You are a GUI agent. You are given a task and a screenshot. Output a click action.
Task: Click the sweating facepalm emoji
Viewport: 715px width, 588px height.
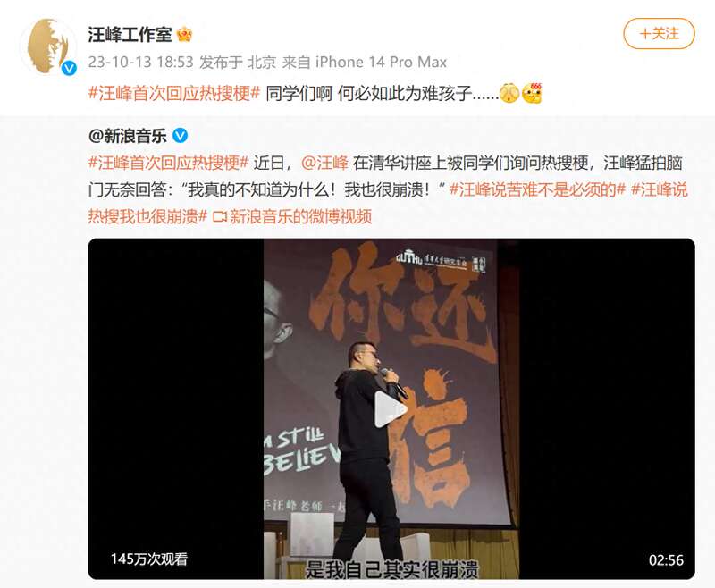[x=509, y=94]
